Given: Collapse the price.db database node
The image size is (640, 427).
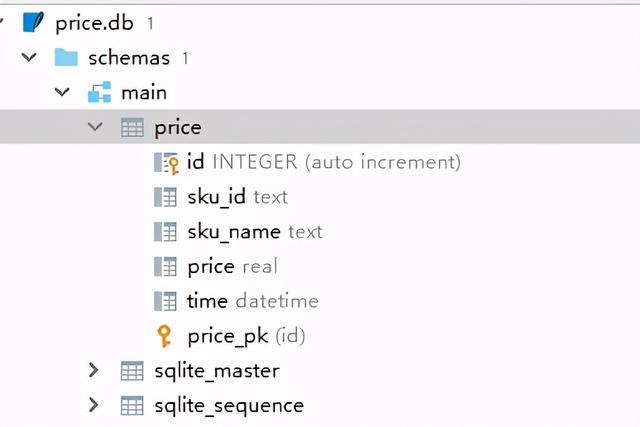Looking at the screenshot, I should click(9, 22).
